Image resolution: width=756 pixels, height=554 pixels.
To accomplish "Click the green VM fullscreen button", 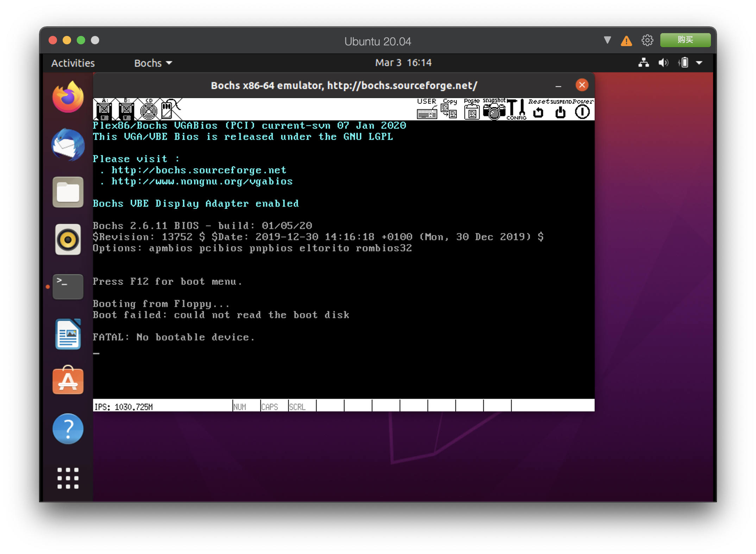I will (x=81, y=40).
